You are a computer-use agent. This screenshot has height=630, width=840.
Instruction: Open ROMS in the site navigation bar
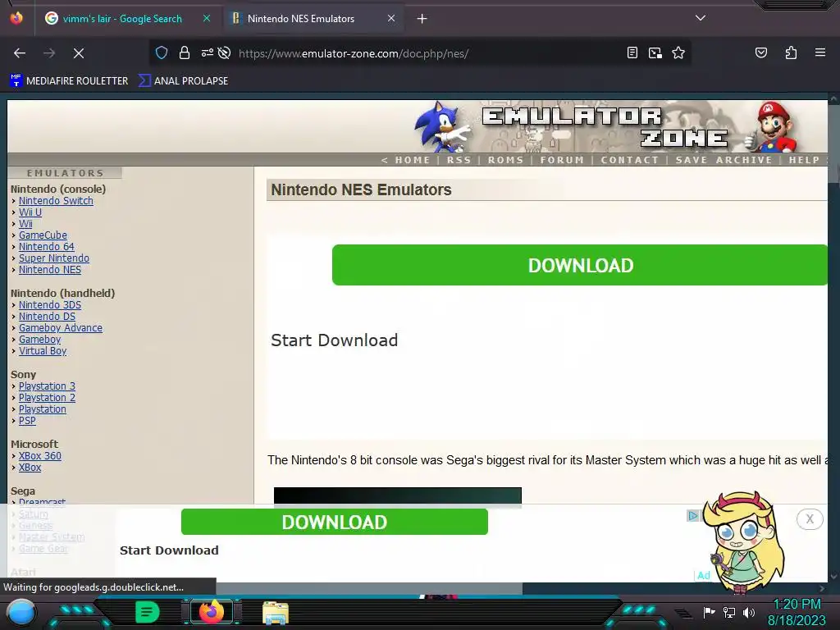pos(505,160)
